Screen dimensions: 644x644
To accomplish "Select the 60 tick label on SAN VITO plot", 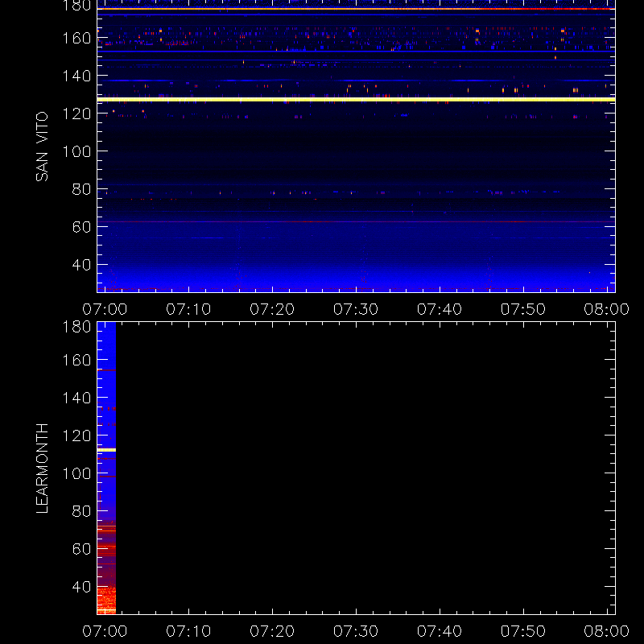I will tap(81, 227).
